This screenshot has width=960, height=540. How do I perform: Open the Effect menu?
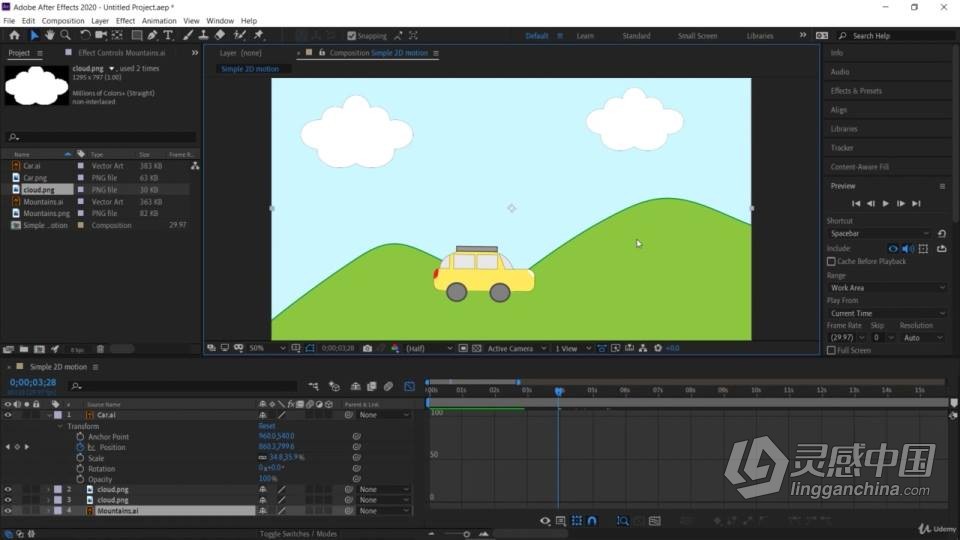(x=126, y=21)
